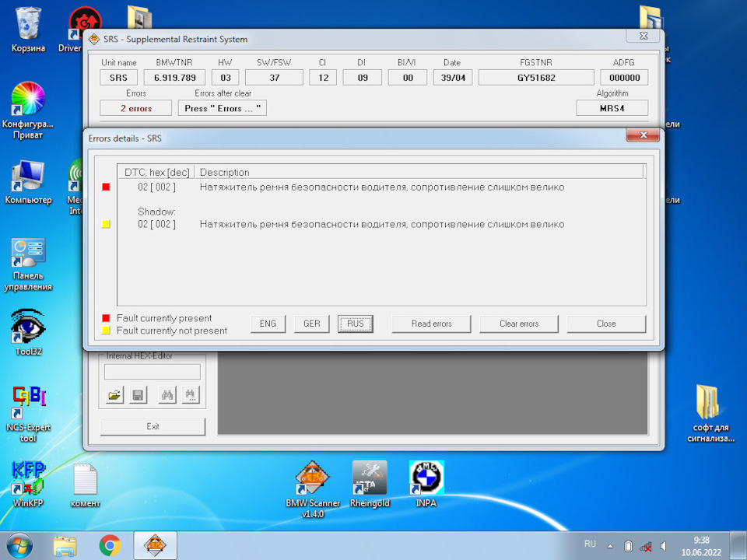The width and height of the screenshot is (747, 560).
Task: Click the Description column header
Action: point(419,172)
